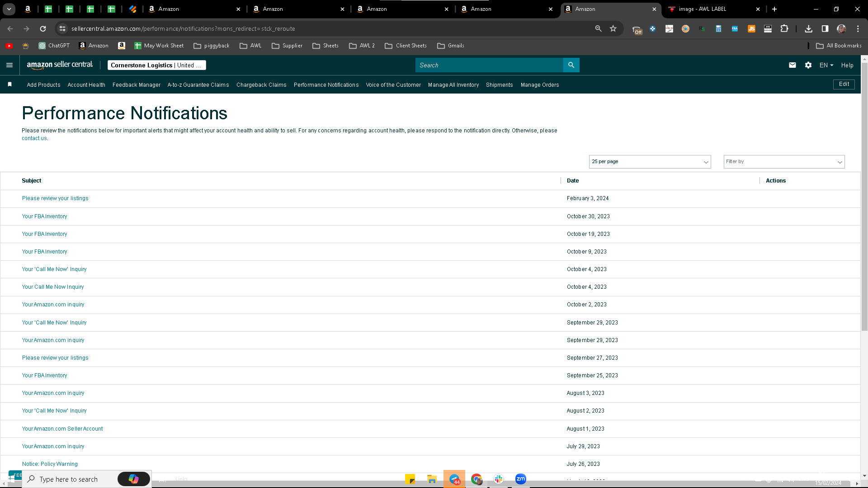Expand the piggyback bookmarks folder
The width and height of the screenshot is (868, 488).
pyautogui.click(x=211, y=46)
